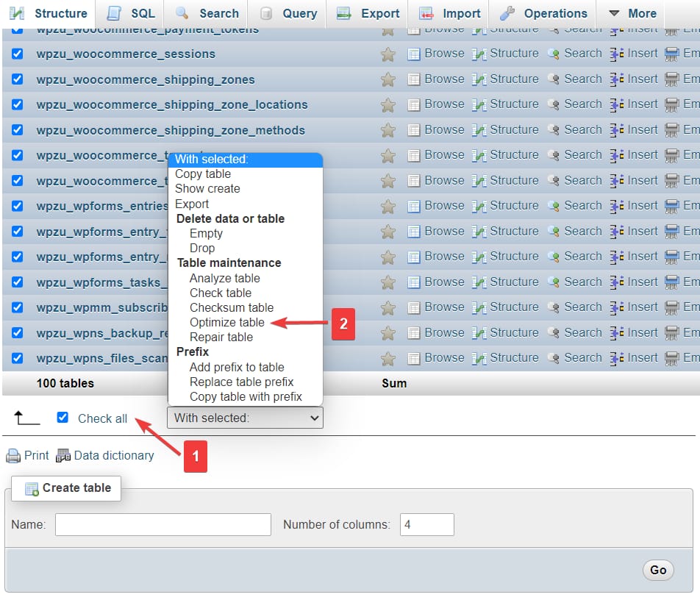Click the Search tab magnifier icon
This screenshot has width=700, height=600.
click(182, 13)
